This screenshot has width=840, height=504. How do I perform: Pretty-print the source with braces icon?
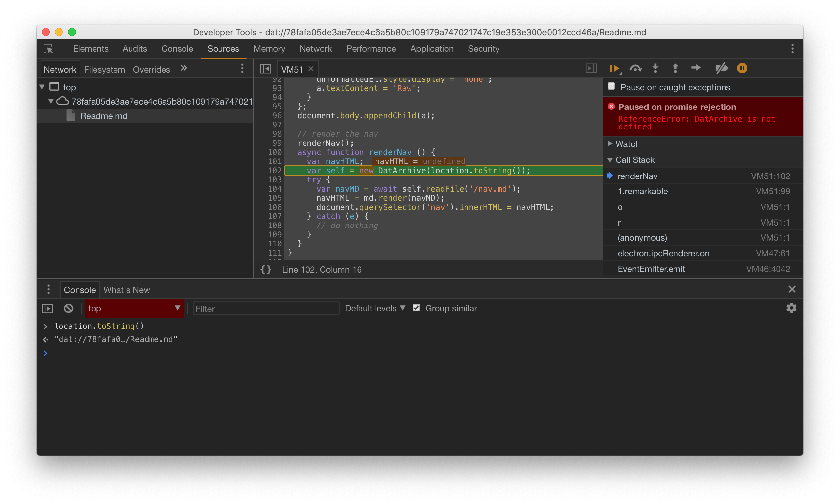pyautogui.click(x=266, y=269)
